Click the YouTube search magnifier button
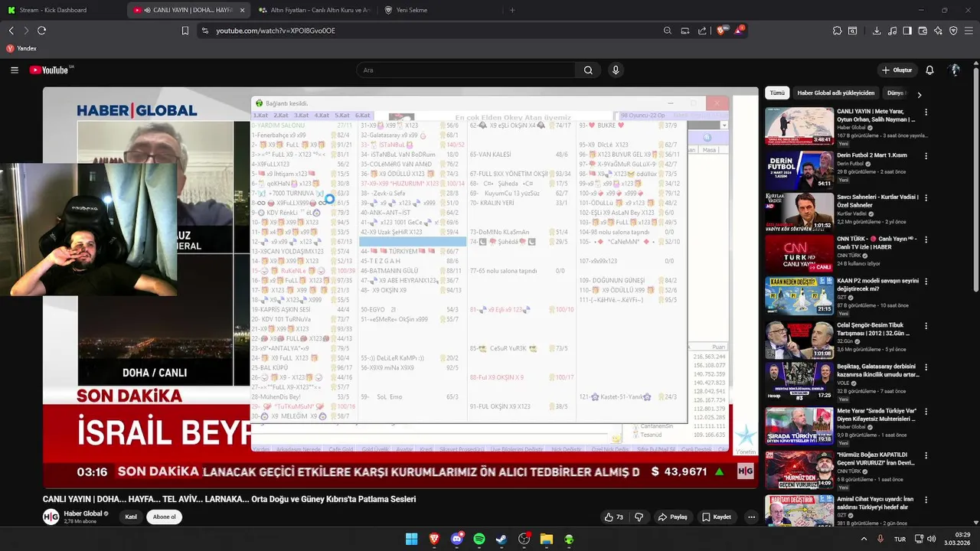The height and width of the screenshot is (551, 980). [x=588, y=70]
